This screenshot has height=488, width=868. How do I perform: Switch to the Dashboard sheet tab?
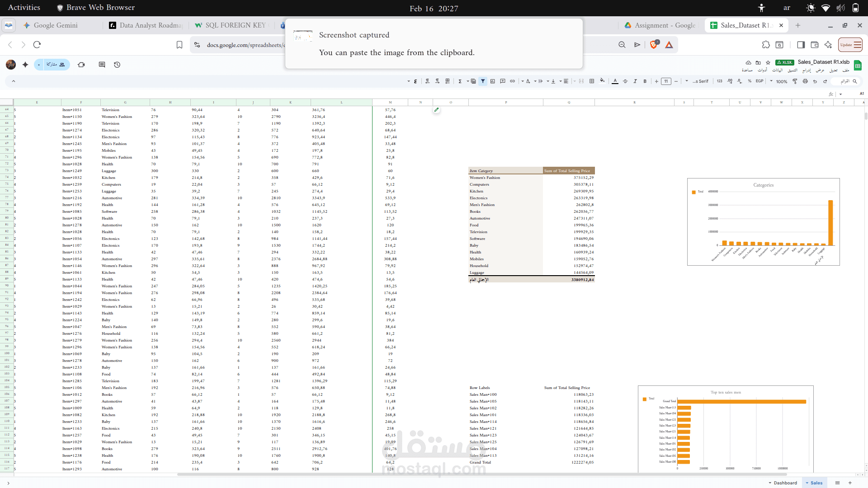pyautogui.click(x=785, y=483)
